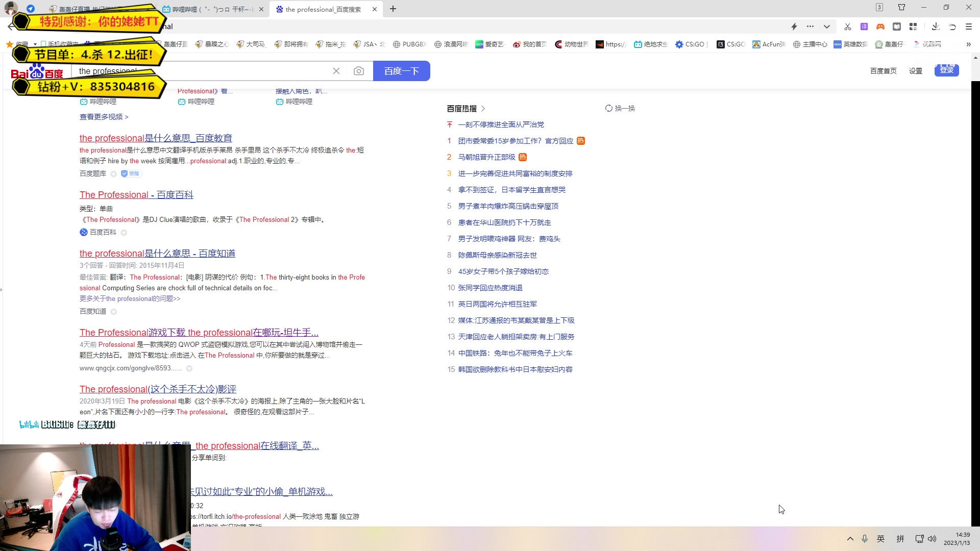Open the PUBG8X bookmark
Viewport: 980px width, 551px height.
coord(409,44)
